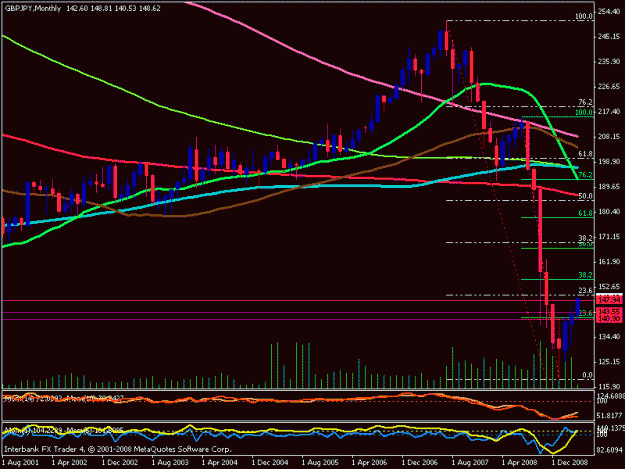Click the white 61.8 Fibonacci level label
625x469 pixels.
pos(586,154)
